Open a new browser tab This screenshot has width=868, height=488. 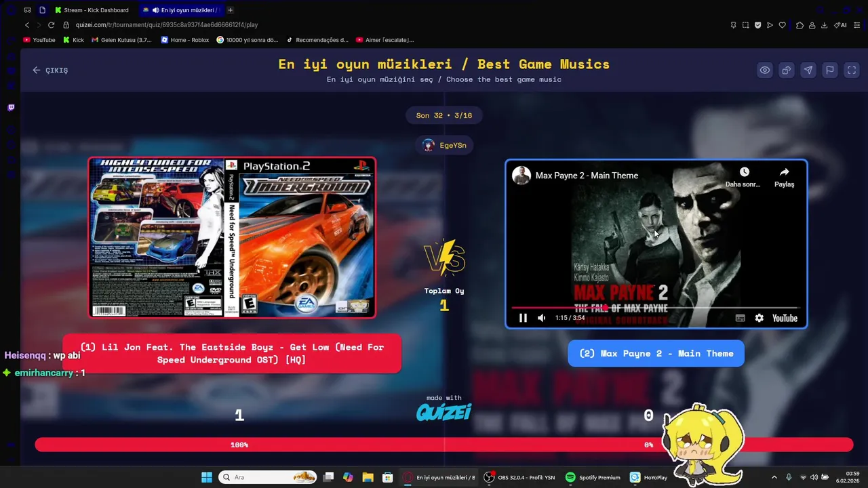[x=230, y=10]
